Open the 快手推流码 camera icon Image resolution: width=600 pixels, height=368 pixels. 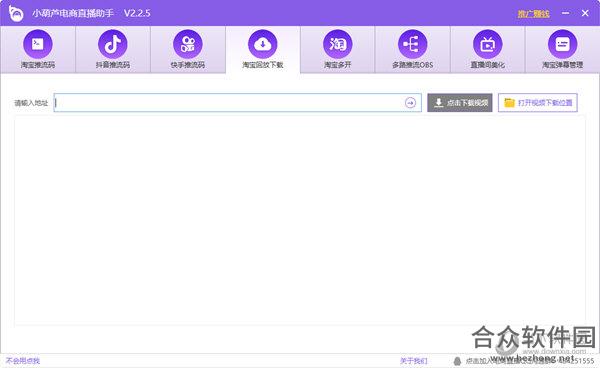click(x=188, y=44)
